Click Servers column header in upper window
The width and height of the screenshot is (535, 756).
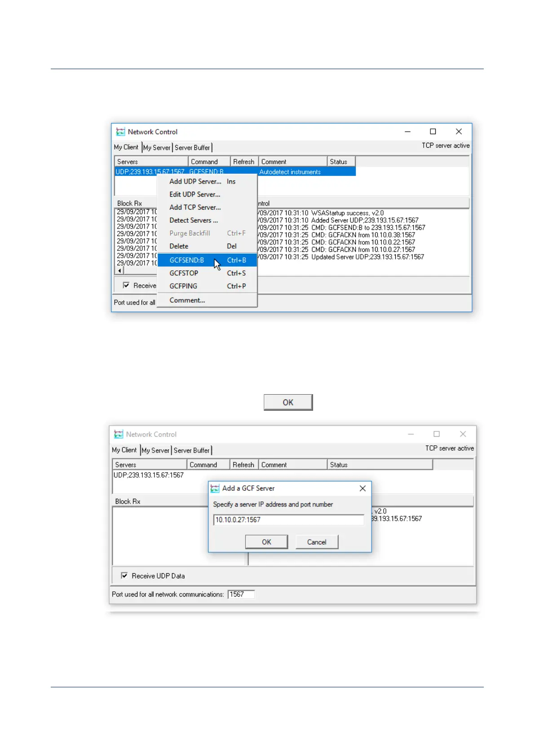coord(151,162)
